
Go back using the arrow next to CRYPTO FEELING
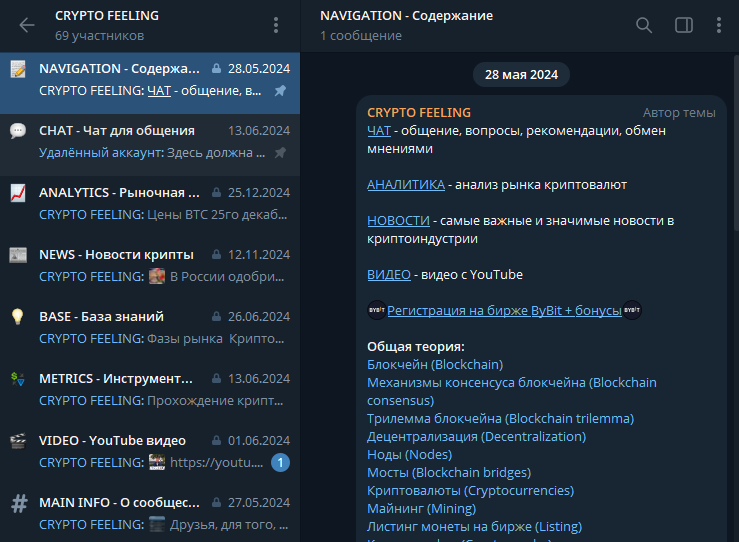(27, 25)
